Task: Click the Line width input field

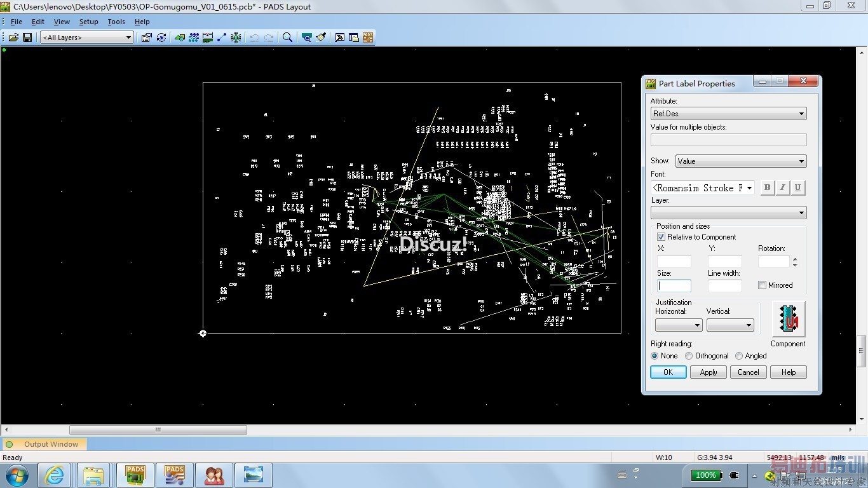Action: pyautogui.click(x=725, y=286)
